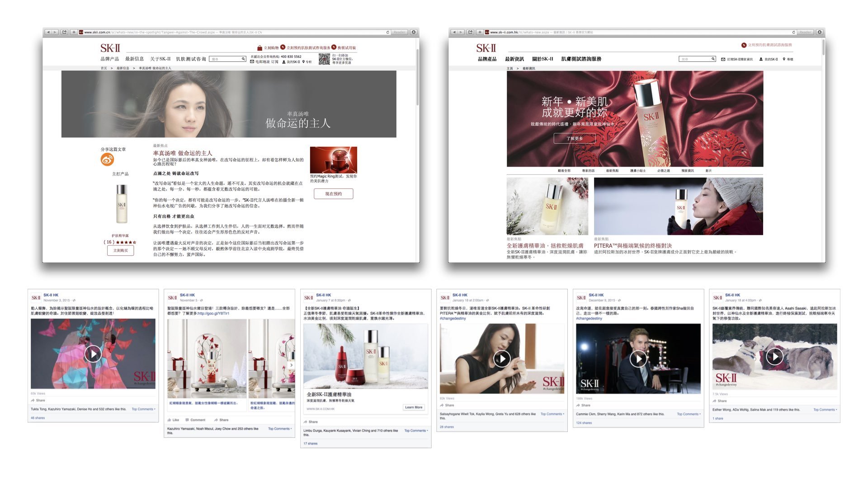The height and width of the screenshot is (488, 868).
Task: Open 關於SK-II menu on Hong Kong site
Action: coord(542,59)
